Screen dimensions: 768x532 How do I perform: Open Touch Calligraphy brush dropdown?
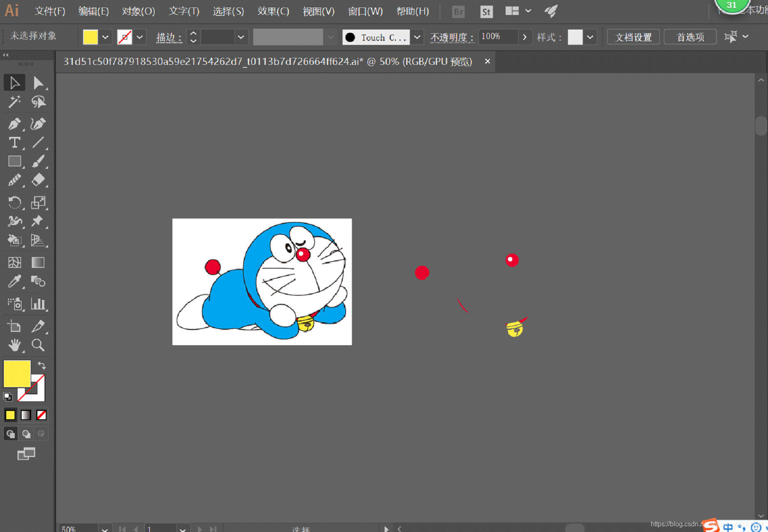coord(417,37)
